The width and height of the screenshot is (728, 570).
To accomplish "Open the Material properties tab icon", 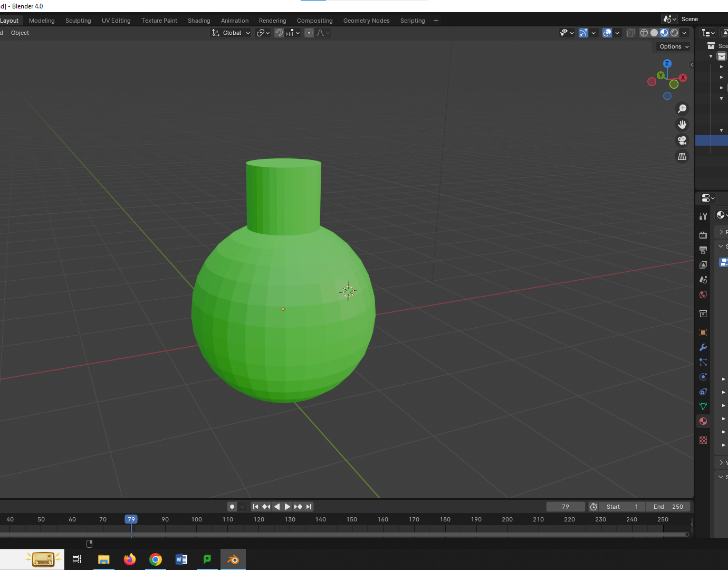I will click(x=703, y=421).
